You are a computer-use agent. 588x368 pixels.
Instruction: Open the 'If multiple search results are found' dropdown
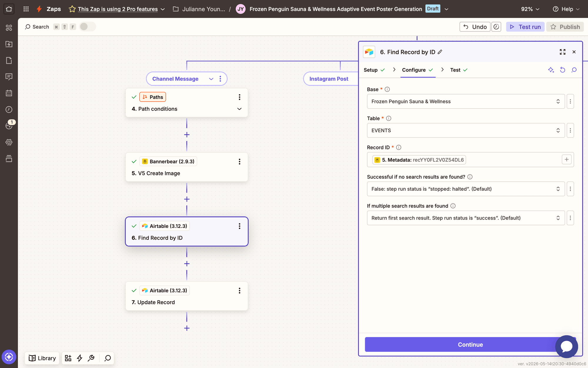coord(466,218)
